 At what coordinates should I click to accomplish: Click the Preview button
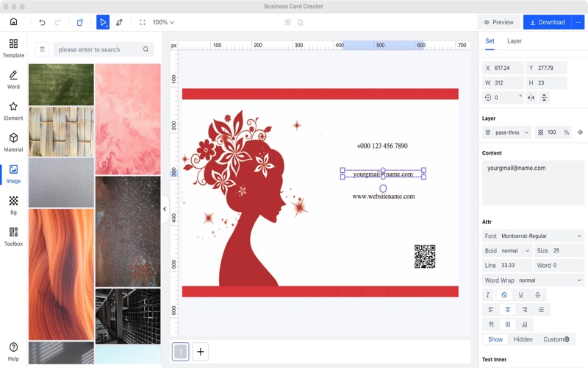click(x=498, y=22)
